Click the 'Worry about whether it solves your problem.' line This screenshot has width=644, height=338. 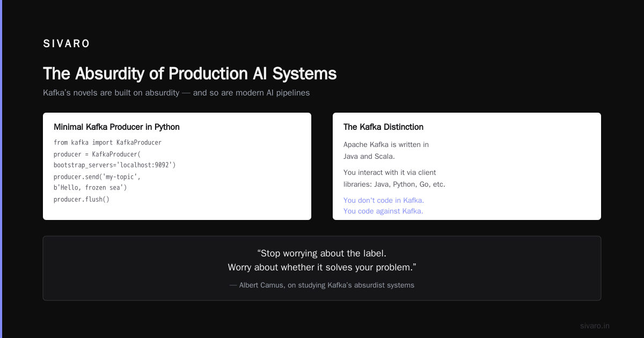322,267
